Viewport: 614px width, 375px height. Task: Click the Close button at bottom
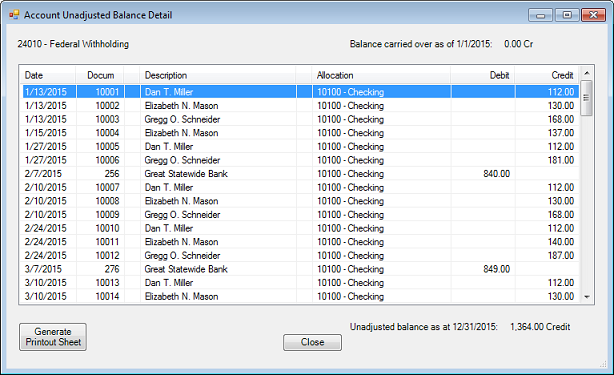(312, 342)
